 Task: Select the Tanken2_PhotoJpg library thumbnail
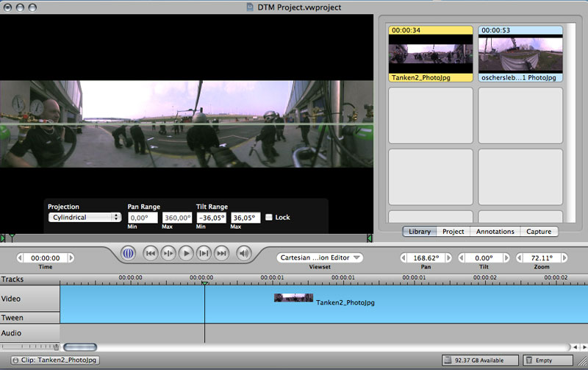[x=431, y=54]
